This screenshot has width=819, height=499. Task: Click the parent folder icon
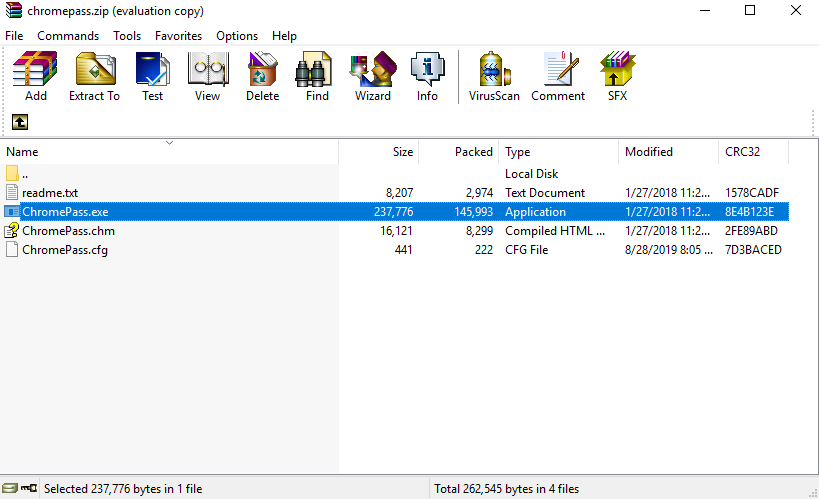(12, 173)
